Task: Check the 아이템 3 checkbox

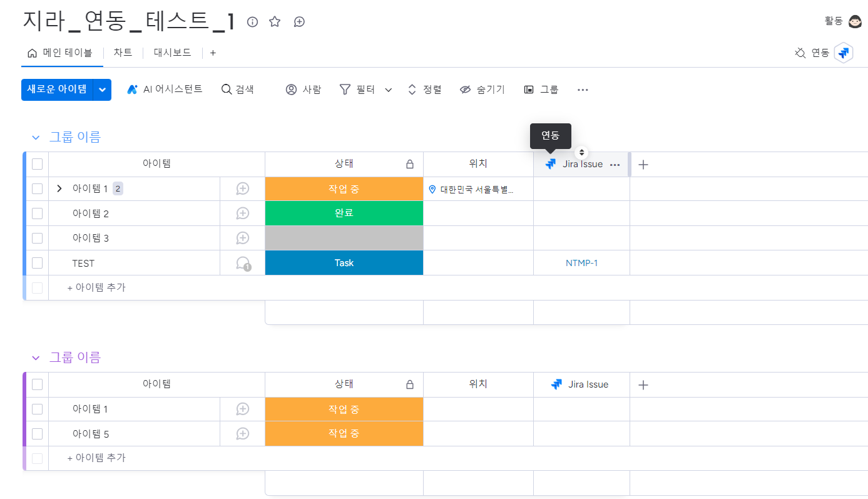Action: pos(37,238)
